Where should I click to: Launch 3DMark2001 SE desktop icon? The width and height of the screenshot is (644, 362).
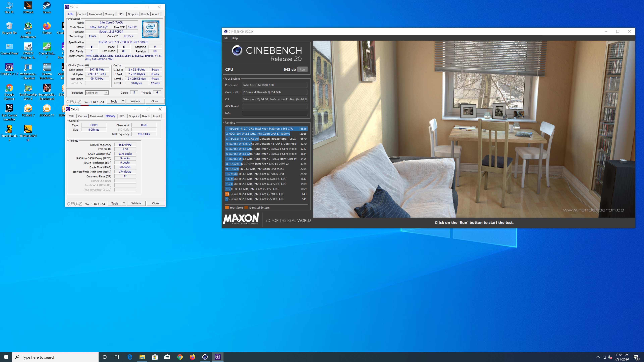tap(28, 133)
